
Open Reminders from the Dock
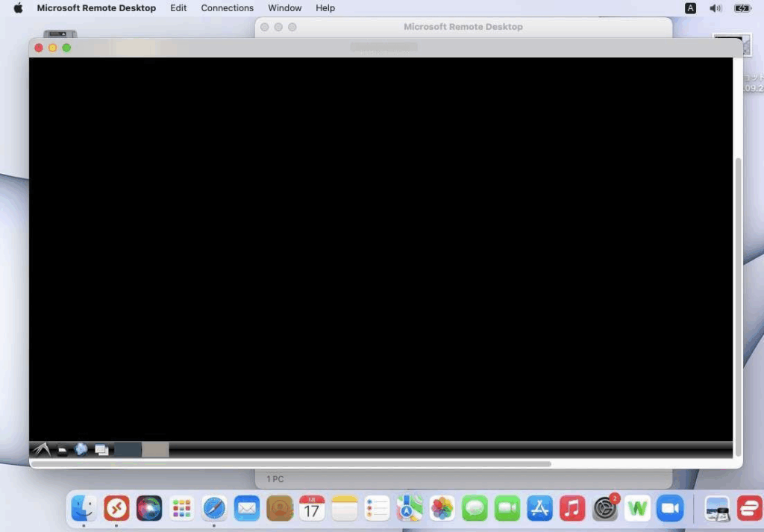[377, 508]
